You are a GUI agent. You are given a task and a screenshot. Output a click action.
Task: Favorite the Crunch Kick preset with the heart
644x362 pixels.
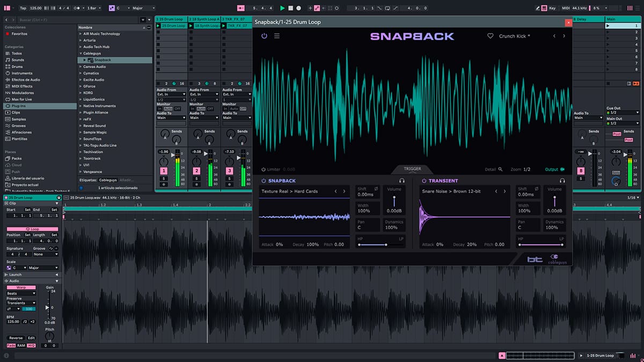click(490, 36)
